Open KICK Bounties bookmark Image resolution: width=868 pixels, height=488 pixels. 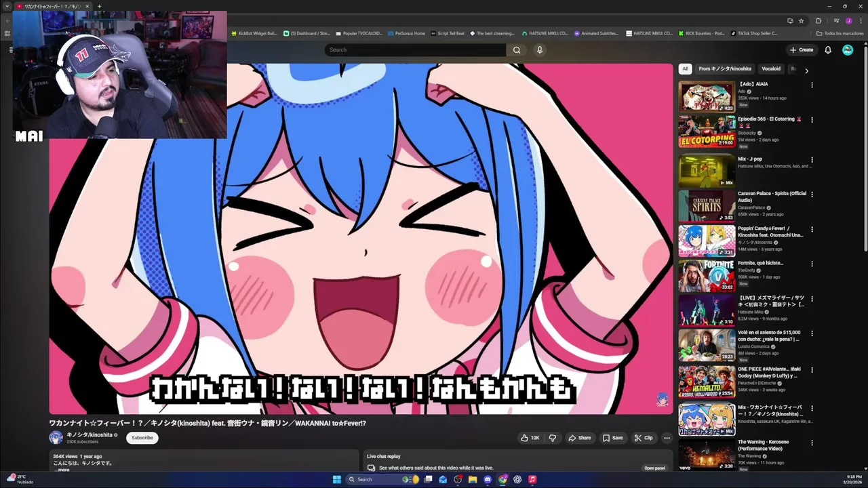pos(701,33)
